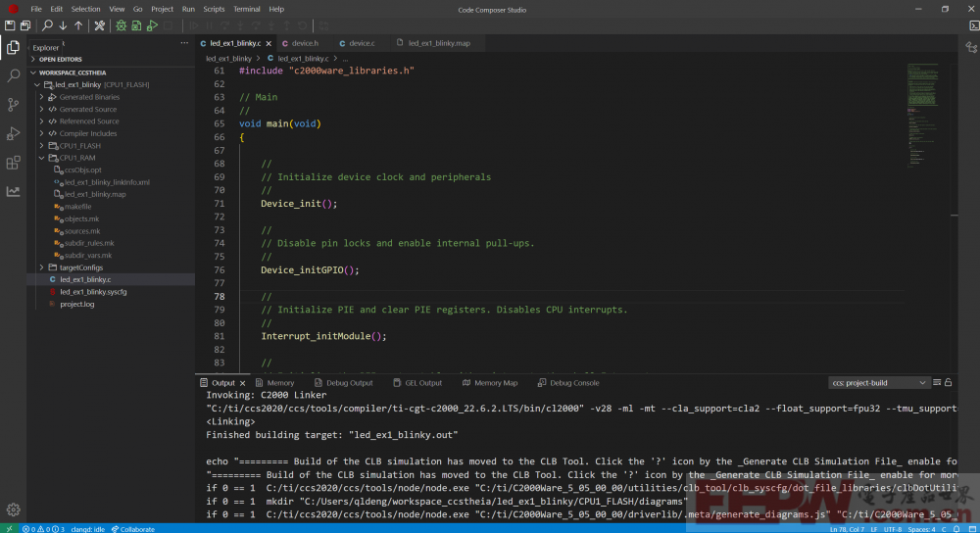Screen dimensions: 980x533
Task: Click the Save All toolbar icon
Action: (25, 25)
